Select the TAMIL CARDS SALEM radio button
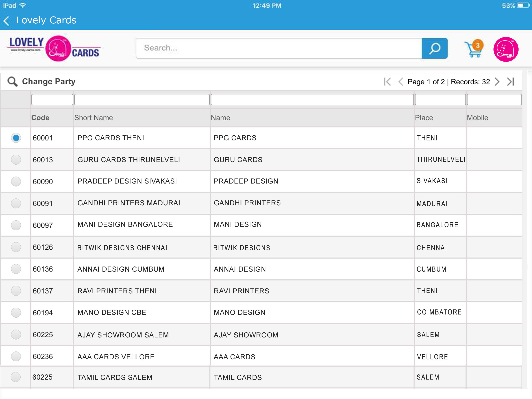This screenshot has height=399, width=532. pyautogui.click(x=15, y=377)
